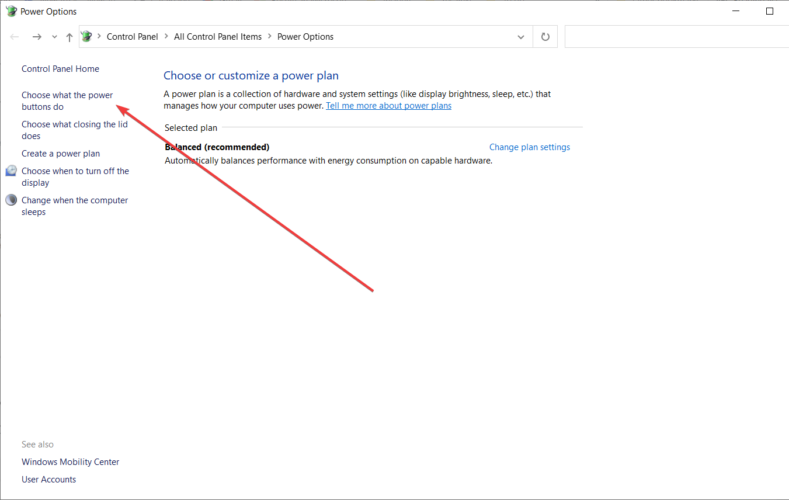Maximize the Power Options window

[x=769, y=11]
